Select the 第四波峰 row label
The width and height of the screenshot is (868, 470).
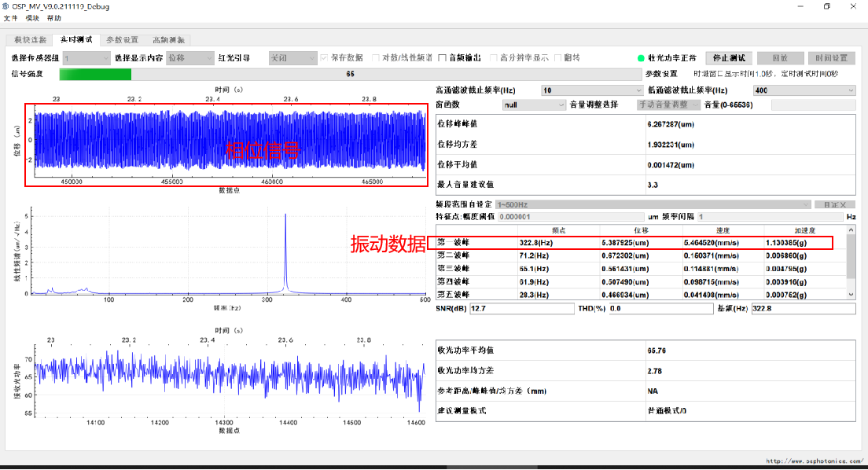coord(454,282)
